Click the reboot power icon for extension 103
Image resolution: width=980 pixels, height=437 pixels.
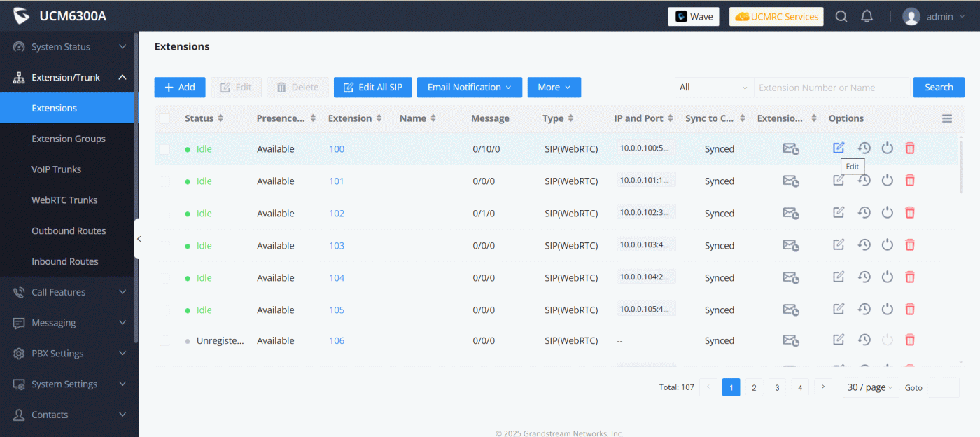click(x=887, y=245)
